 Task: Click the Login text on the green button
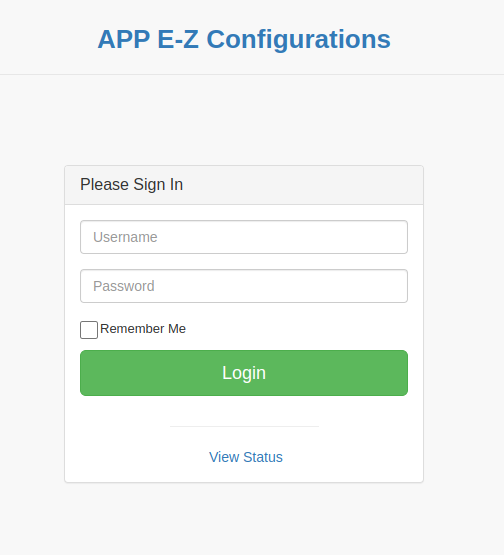[244, 373]
